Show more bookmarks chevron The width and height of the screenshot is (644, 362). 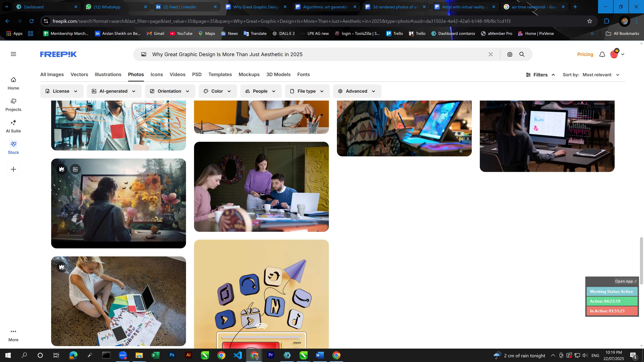point(592,34)
